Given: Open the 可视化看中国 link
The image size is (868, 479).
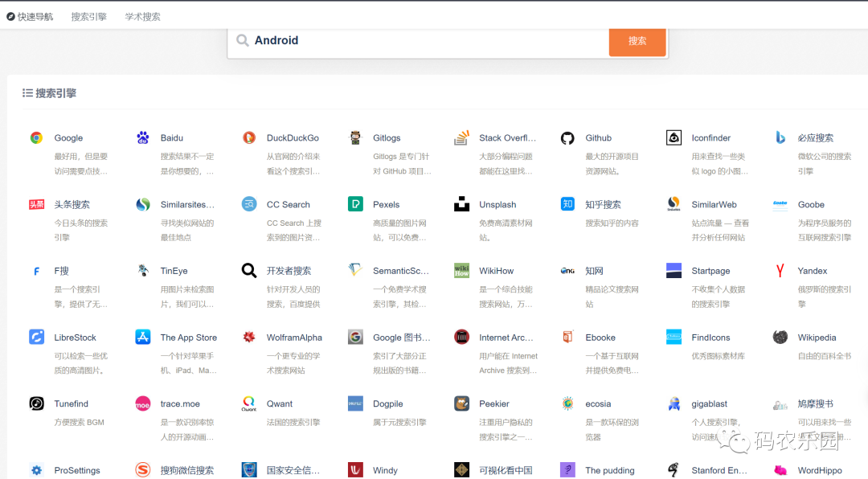Looking at the screenshot, I should point(506,470).
